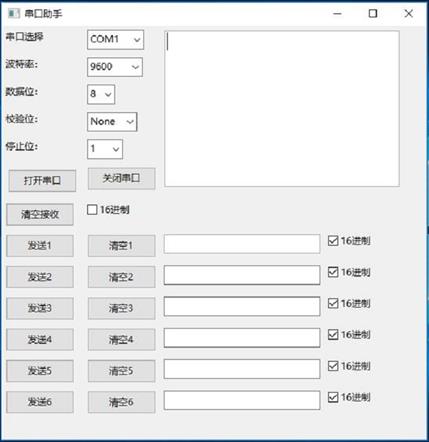Click the 发送4 button
This screenshot has height=442, width=429.
pos(40,340)
